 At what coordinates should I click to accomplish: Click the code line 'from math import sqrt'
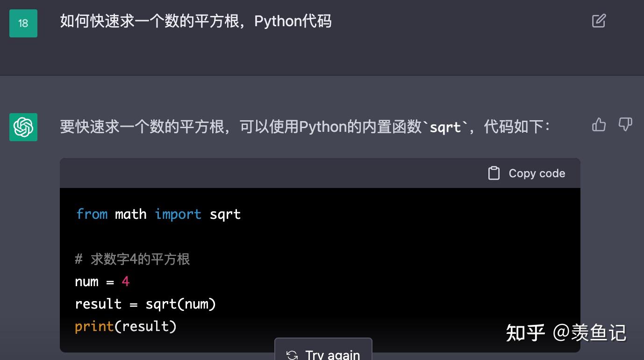158,214
